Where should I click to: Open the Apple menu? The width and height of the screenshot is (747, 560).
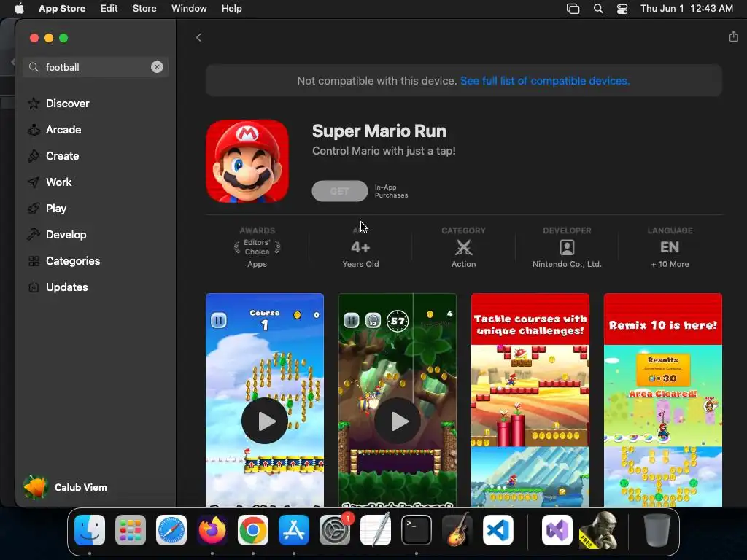19,9
